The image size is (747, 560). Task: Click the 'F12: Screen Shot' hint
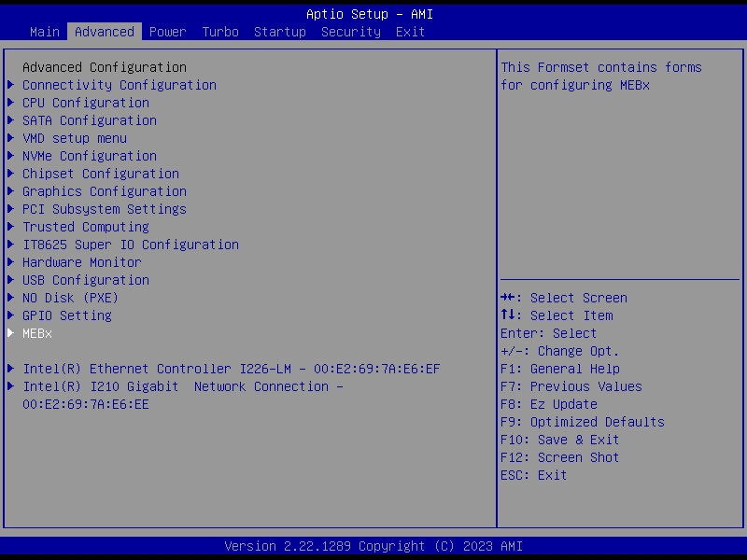point(560,457)
